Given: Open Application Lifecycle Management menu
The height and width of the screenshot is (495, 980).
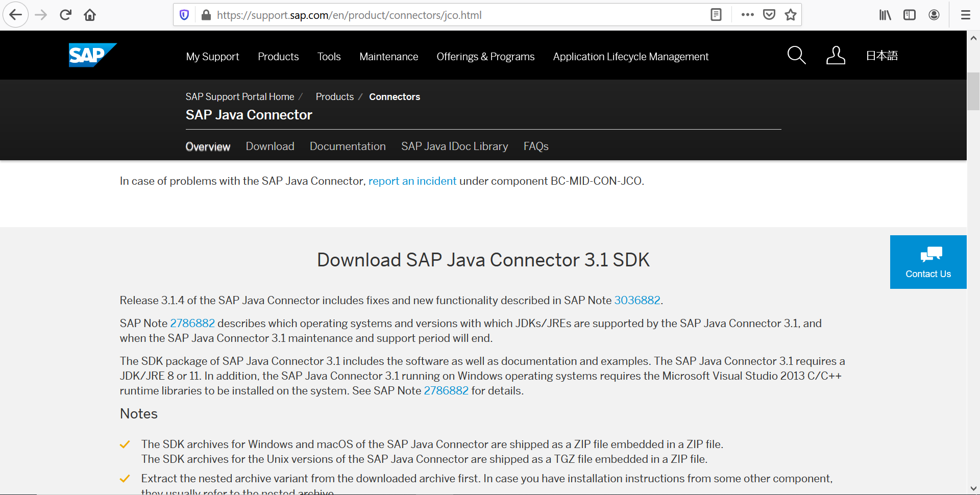Looking at the screenshot, I should point(630,57).
